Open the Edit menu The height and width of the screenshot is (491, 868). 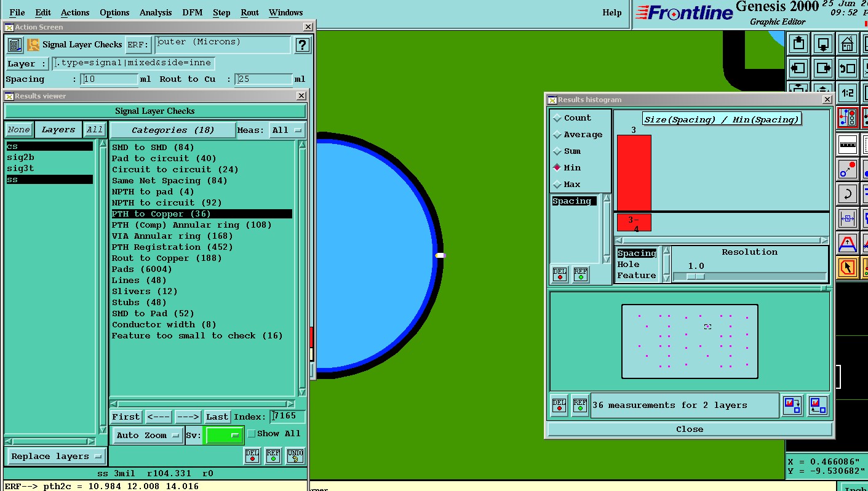click(x=43, y=12)
